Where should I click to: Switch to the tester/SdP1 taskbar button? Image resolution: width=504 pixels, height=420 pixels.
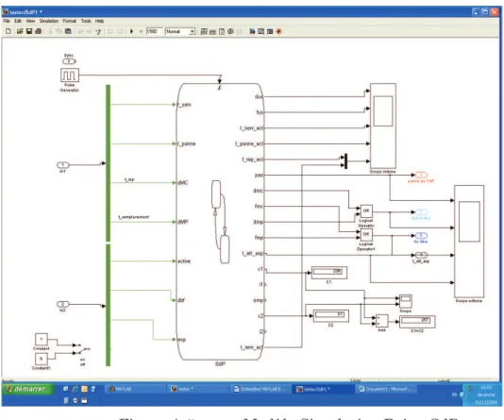pyautogui.click(x=324, y=389)
